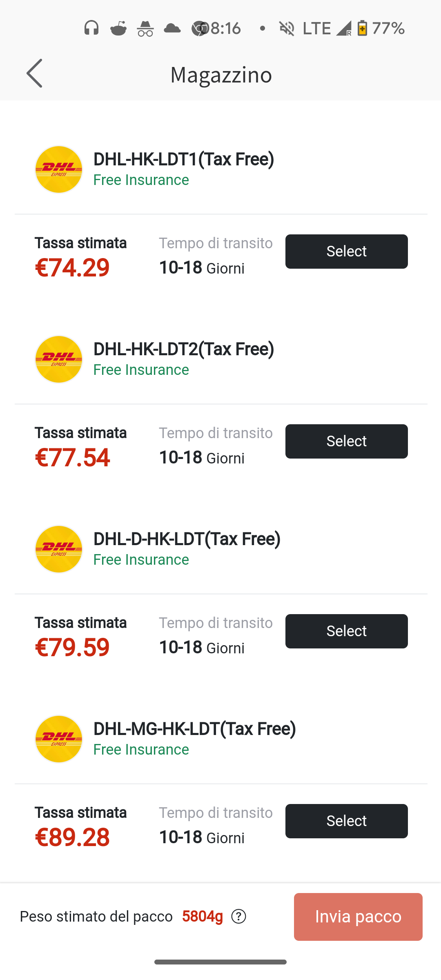Image resolution: width=441 pixels, height=980 pixels.
Task: Tap the DHL-D-HK-LDT carrier logo
Action: click(59, 549)
